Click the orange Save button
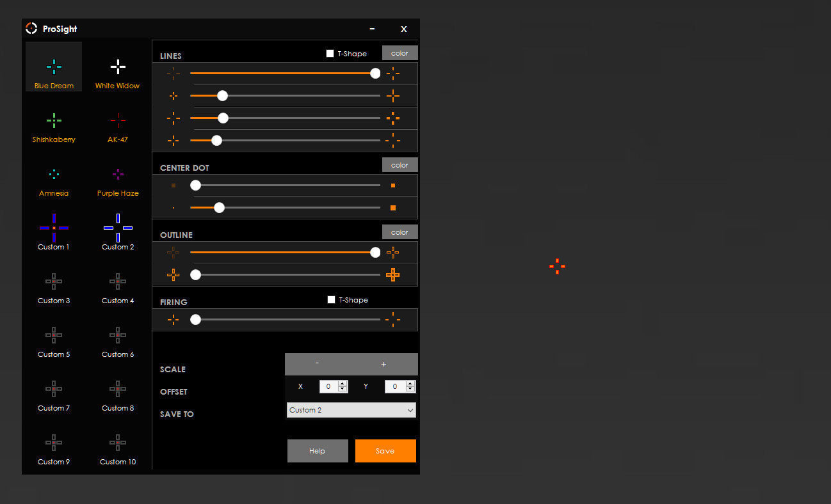Image resolution: width=831 pixels, height=504 pixels. pos(385,451)
